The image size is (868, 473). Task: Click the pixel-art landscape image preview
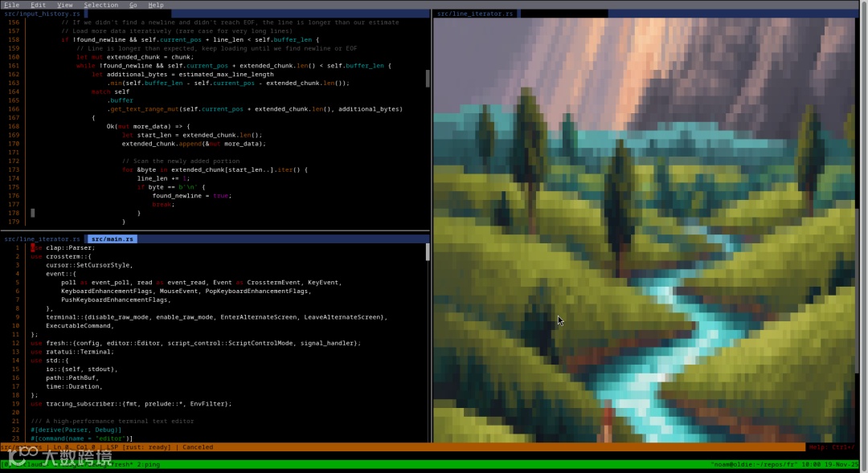pos(645,230)
